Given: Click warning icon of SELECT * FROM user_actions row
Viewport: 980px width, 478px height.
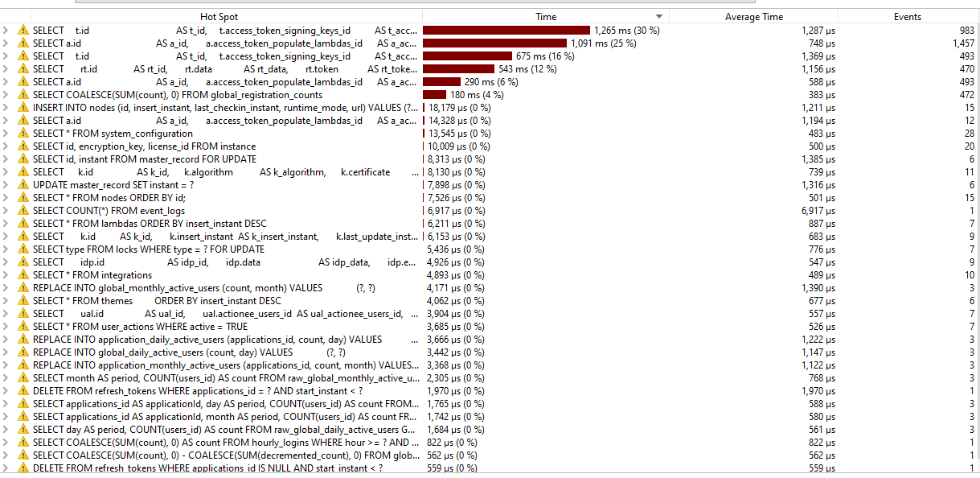Looking at the screenshot, I should pos(23,327).
